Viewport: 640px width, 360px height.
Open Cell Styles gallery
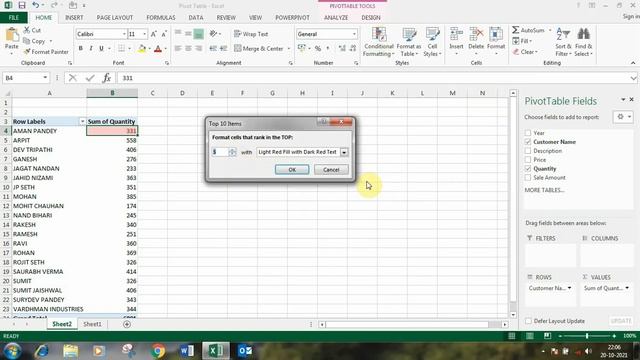(432, 42)
